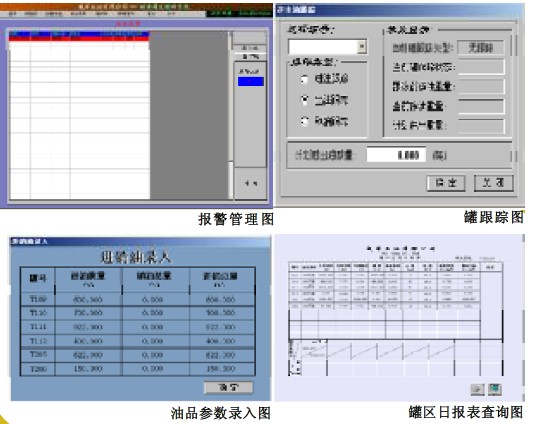
Task: Select the middle, currently checked tracking type radio button
Action: tap(304, 100)
